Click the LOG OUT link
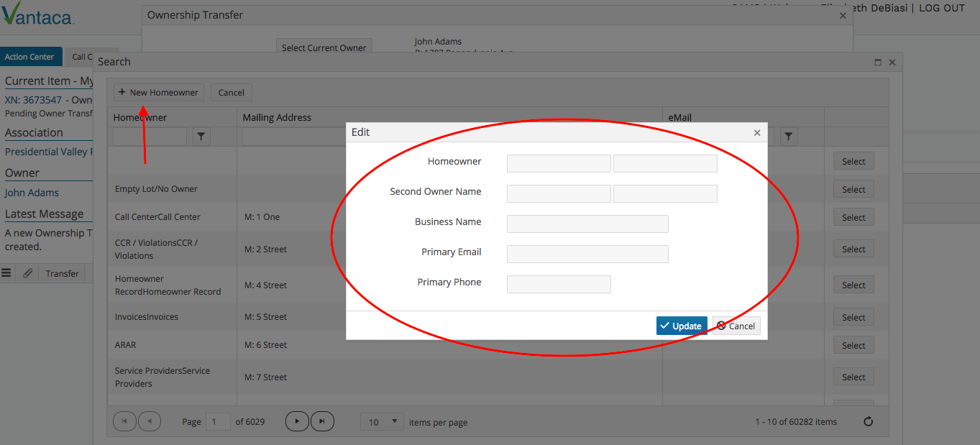The width and height of the screenshot is (980, 445). click(942, 8)
